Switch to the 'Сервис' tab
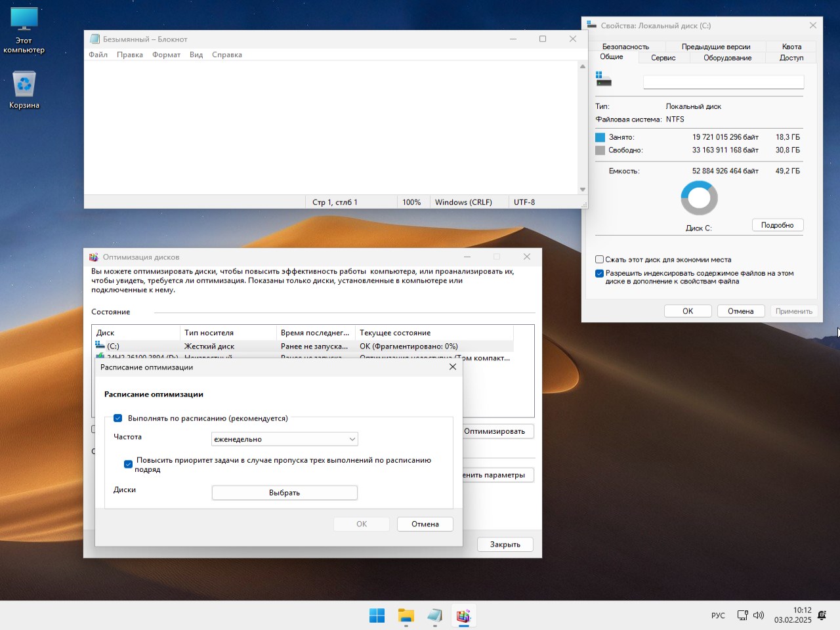 (x=663, y=58)
